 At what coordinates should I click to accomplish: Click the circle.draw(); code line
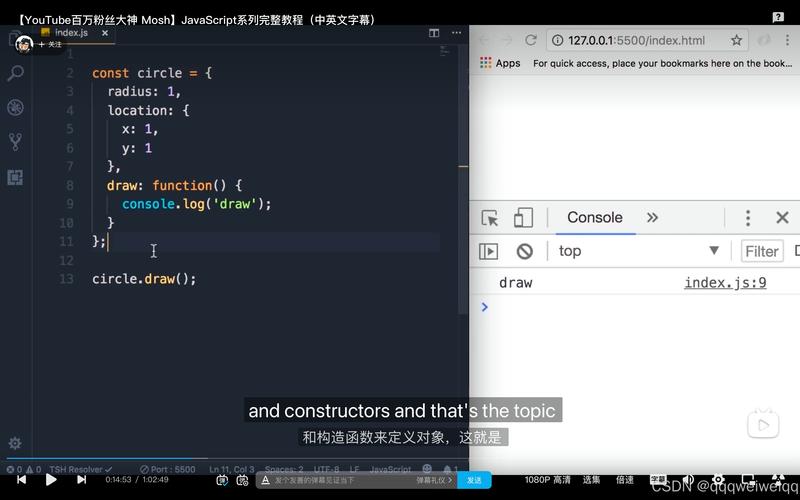click(x=144, y=279)
